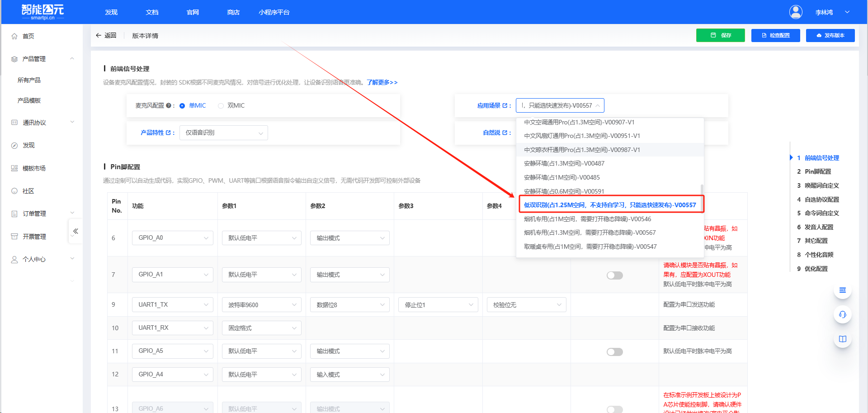Jump to 唤醒词自定义 section anchor
This screenshot has height=413, width=868.
pos(821,185)
